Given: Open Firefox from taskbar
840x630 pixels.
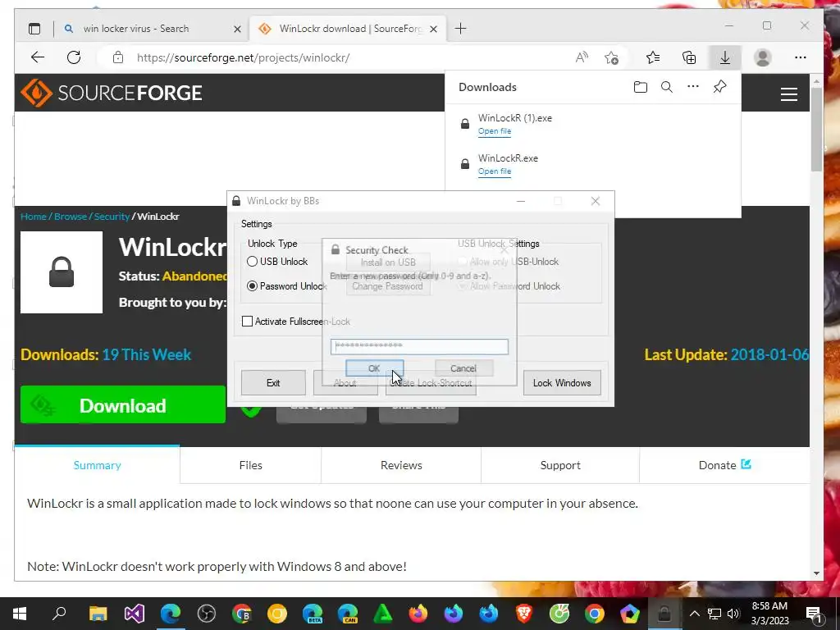Looking at the screenshot, I should coord(418,614).
